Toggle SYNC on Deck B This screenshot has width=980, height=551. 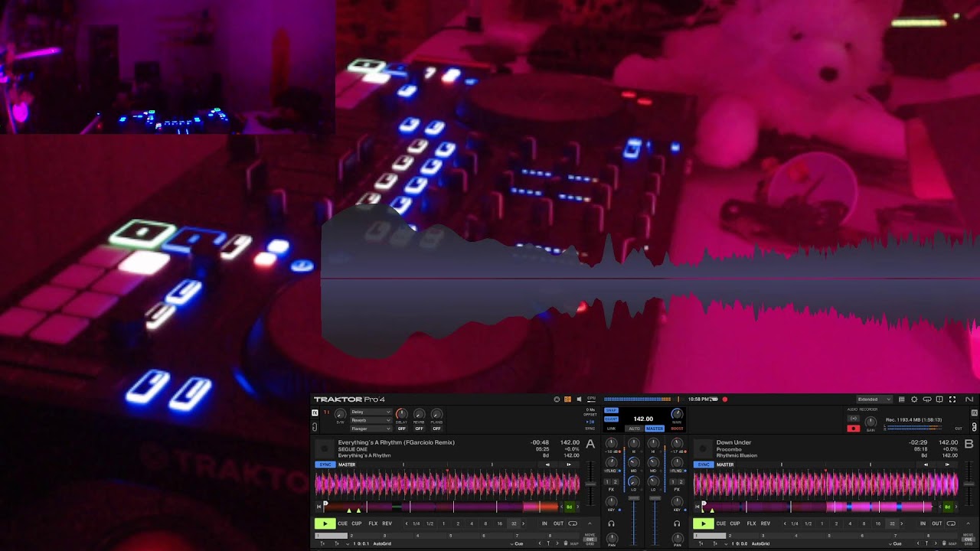(704, 465)
